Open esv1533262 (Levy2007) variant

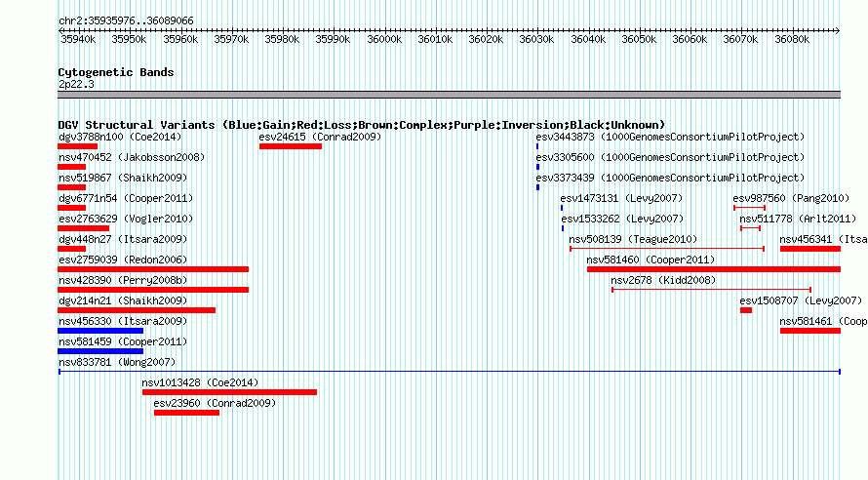623,219
